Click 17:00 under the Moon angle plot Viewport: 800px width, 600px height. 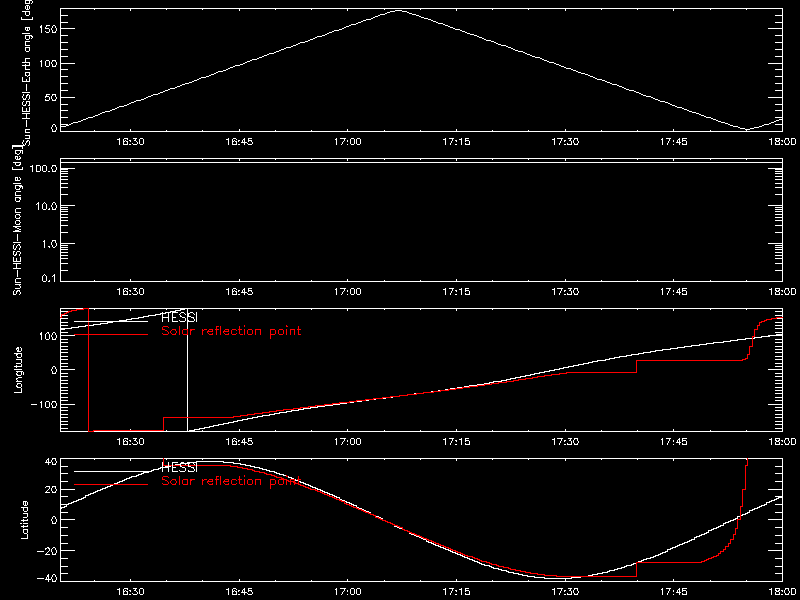pyautogui.click(x=347, y=292)
